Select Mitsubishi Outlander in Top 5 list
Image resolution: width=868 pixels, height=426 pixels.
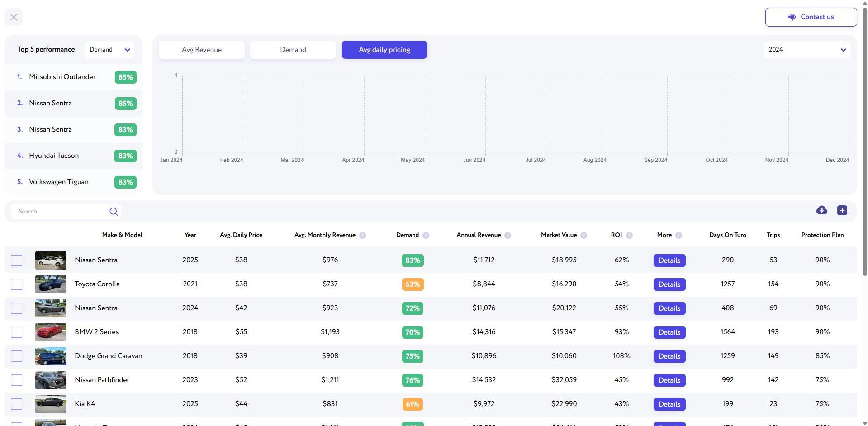pos(74,77)
